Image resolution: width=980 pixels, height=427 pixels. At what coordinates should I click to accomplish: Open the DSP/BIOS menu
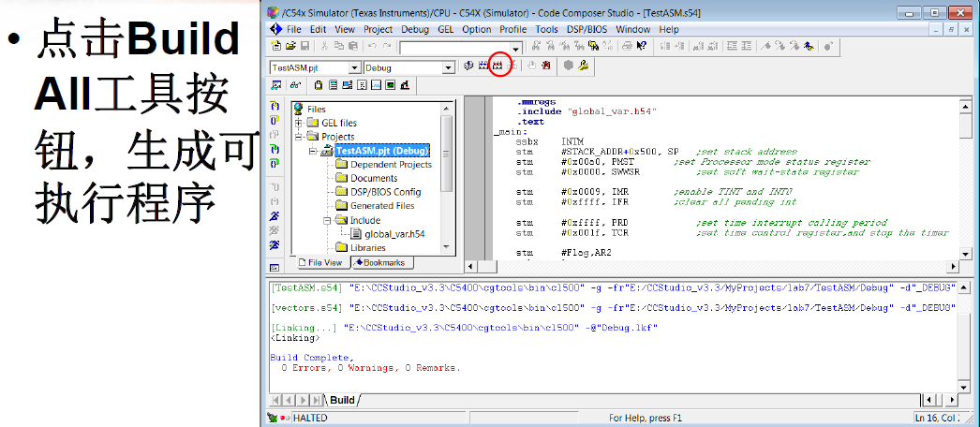(x=587, y=29)
